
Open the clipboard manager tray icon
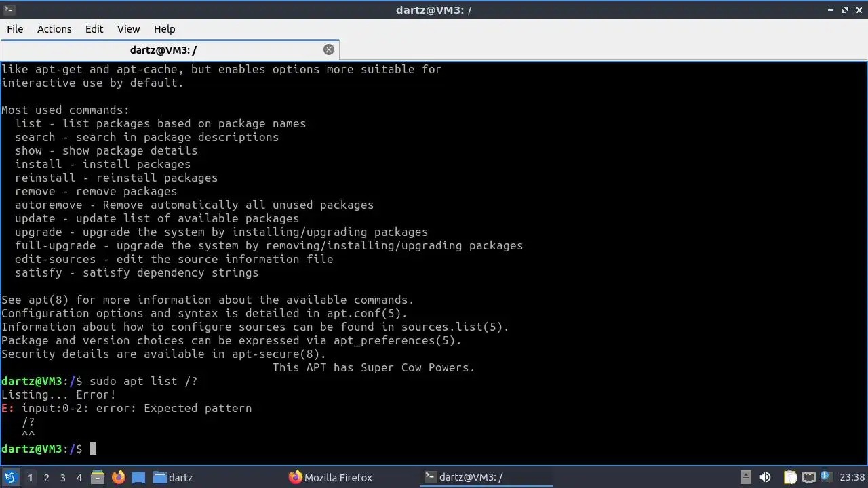click(x=789, y=477)
